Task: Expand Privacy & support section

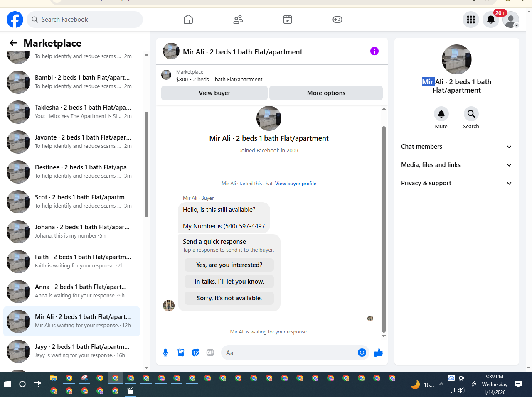Action: tap(457, 183)
